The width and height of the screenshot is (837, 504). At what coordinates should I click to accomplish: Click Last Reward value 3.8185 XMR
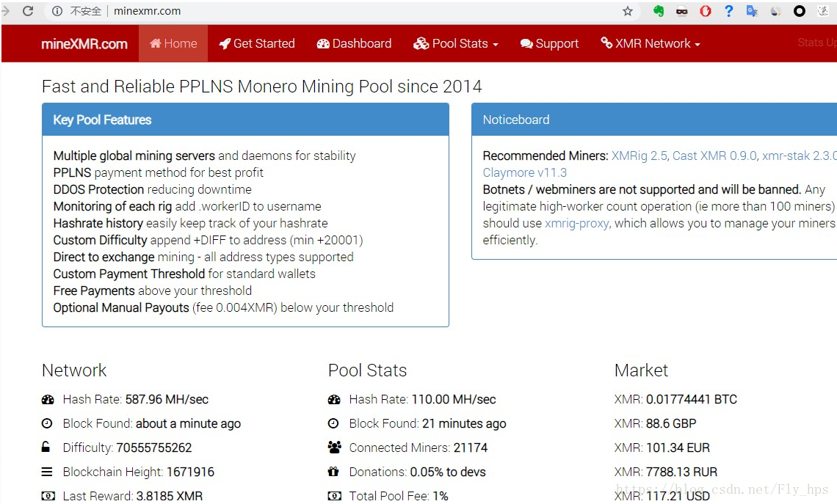click(x=169, y=496)
